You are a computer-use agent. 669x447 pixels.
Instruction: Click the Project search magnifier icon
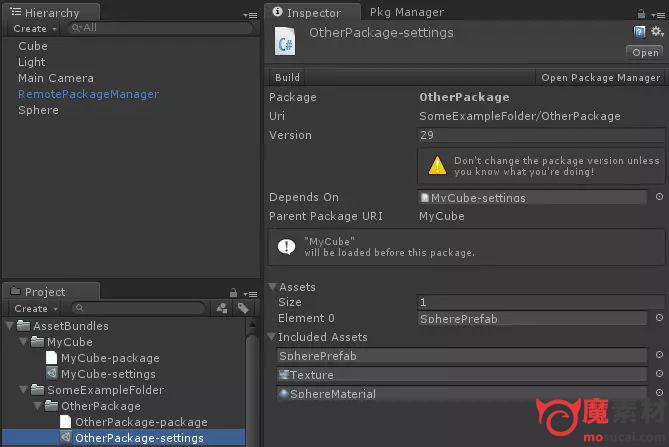(79, 308)
